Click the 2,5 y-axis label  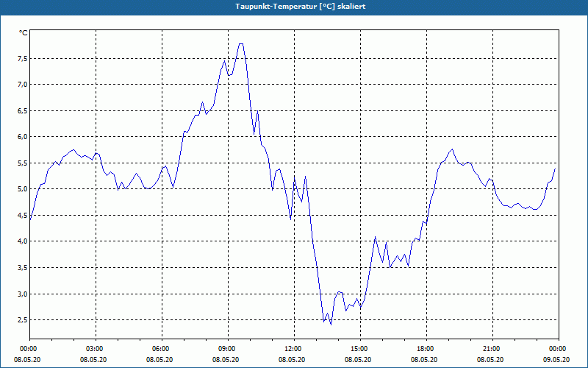(x=24, y=320)
